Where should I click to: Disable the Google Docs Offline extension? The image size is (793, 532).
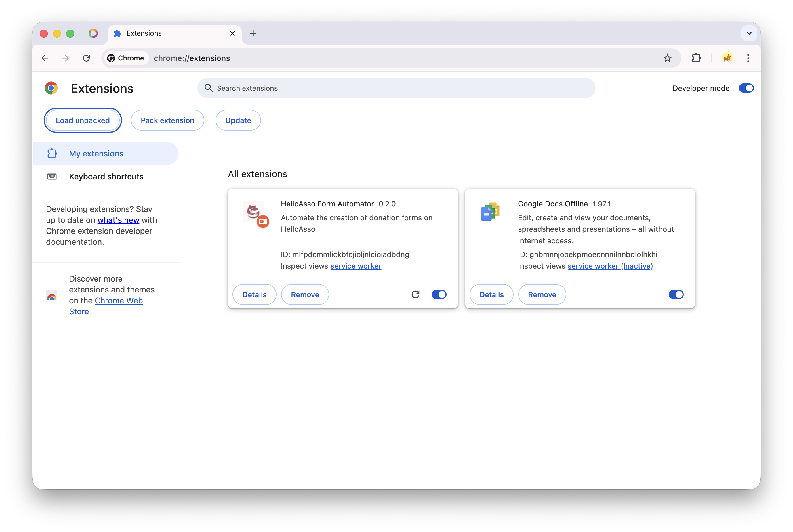point(676,294)
